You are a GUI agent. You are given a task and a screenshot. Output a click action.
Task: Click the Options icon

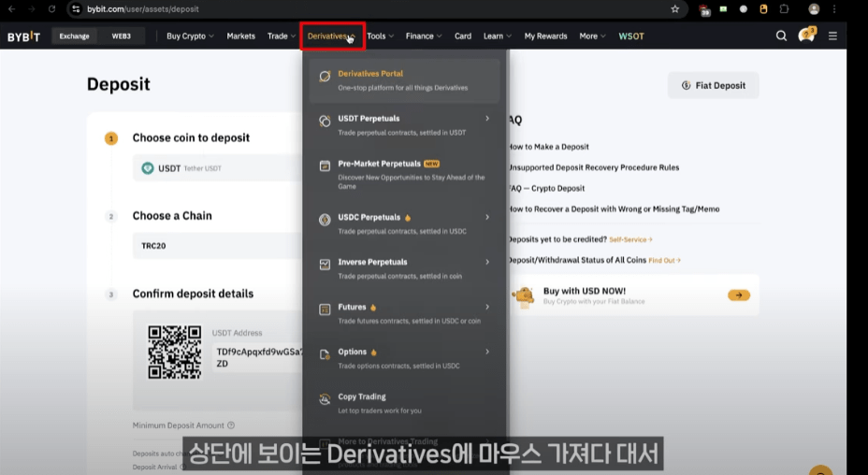(325, 354)
